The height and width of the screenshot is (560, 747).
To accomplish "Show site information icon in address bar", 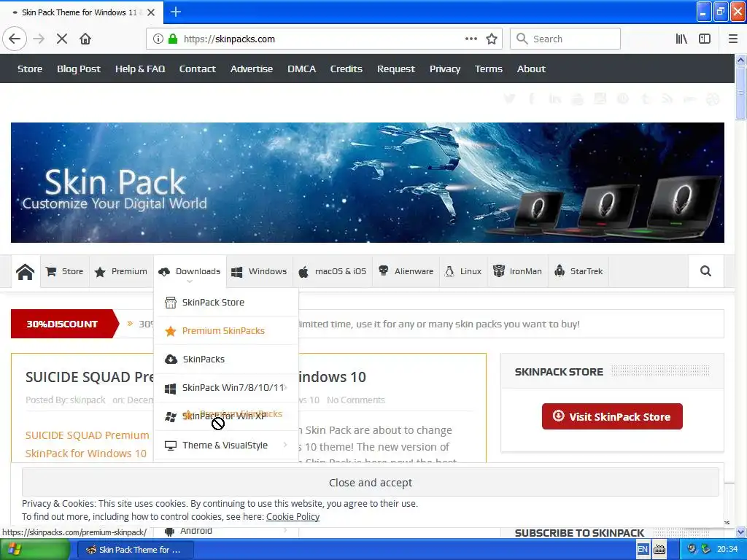I will [158, 39].
